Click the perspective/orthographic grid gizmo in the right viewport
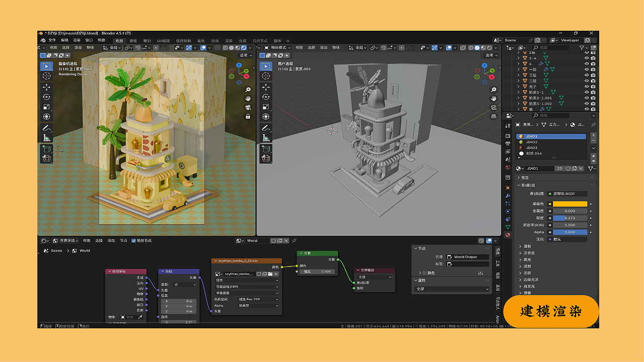The height and width of the screenshot is (362, 644). point(494,116)
